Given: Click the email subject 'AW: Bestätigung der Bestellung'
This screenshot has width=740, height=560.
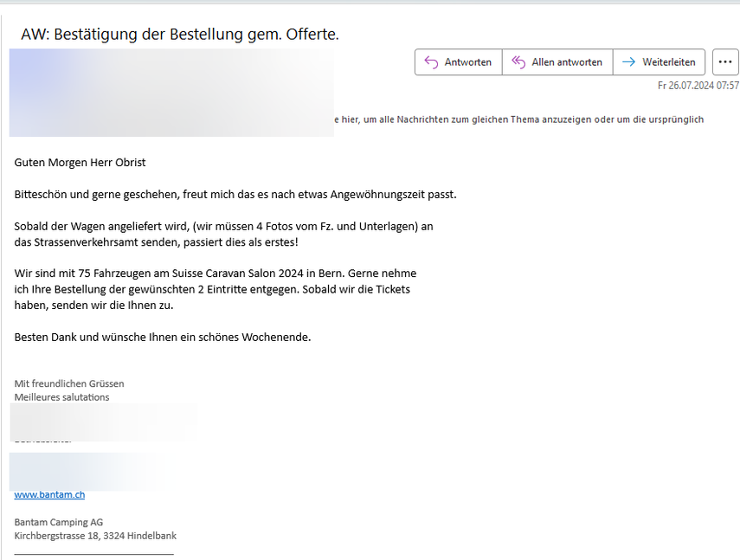Looking at the screenshot, I should [x=180, y=35].
